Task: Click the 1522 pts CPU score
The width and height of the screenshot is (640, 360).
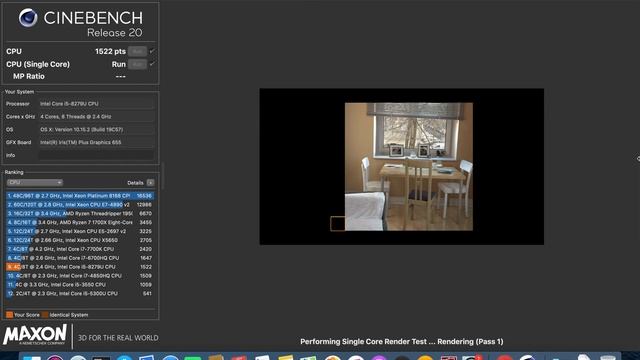Action: [110, 51]
